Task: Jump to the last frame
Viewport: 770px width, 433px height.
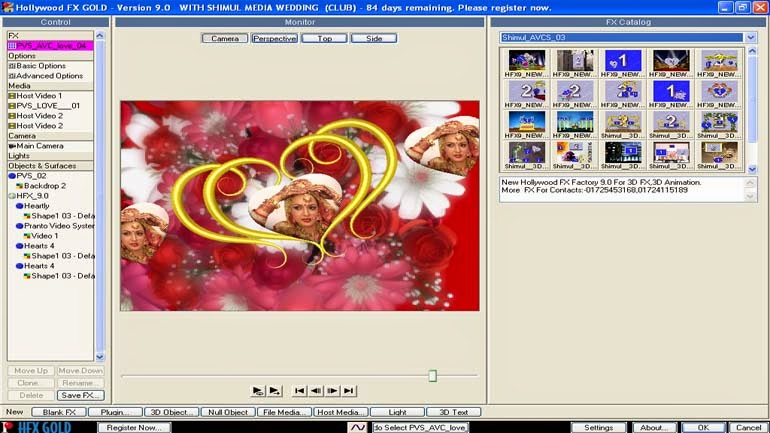Action: [x=349, y=391]
